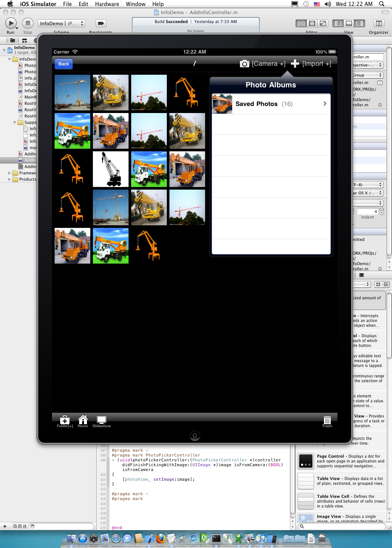
Task: Toggle the Navigator pane view button
Action: point(338,23)
